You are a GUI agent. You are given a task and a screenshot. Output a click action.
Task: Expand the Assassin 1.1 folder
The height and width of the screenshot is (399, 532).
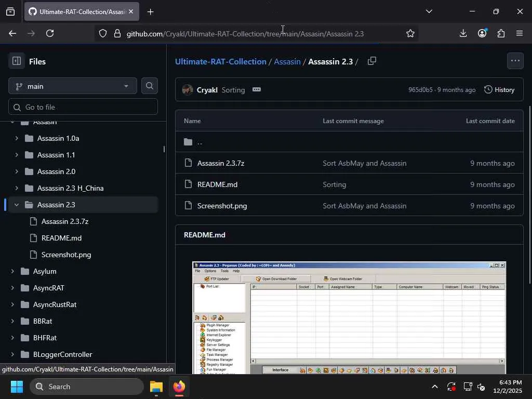(x=16, y=155)
